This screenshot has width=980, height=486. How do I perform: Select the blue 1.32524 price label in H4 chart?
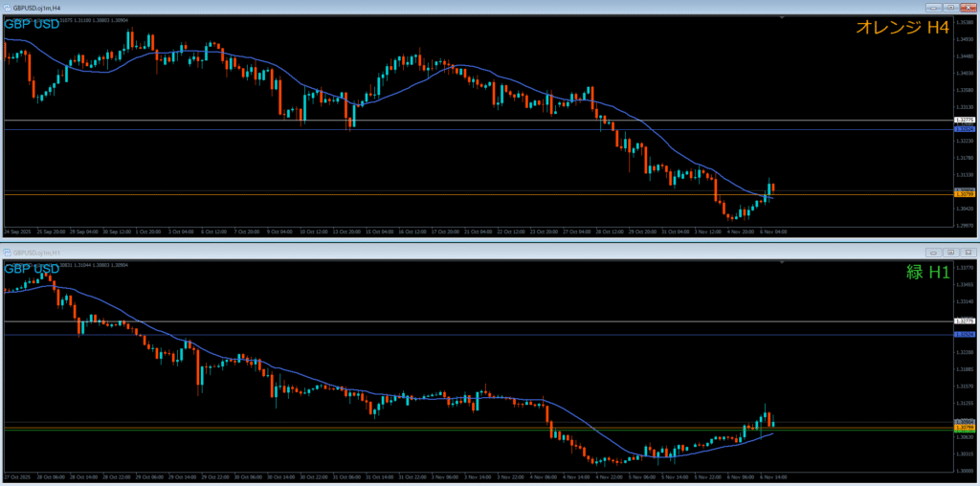click(965, 128)
